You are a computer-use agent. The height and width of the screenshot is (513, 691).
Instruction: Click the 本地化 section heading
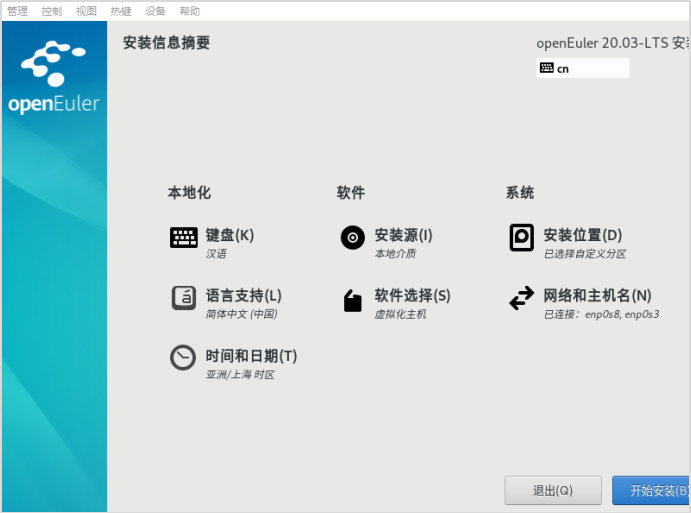click(x=189, y=193)
